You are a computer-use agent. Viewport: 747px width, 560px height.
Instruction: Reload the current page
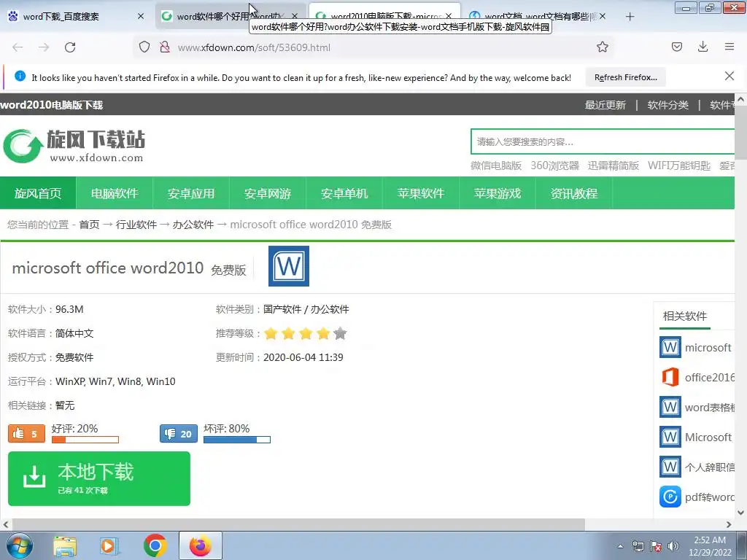coord(70,47)
